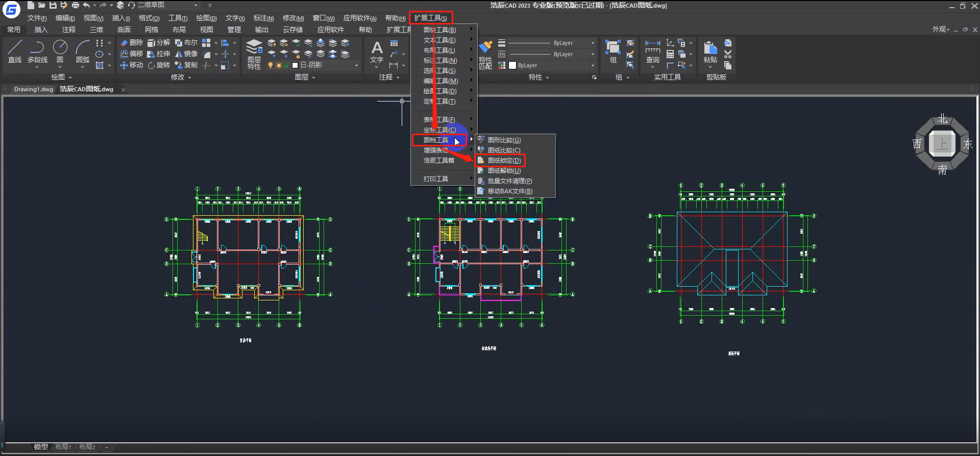Click the 上 top face of view cube
This screenshot has height=456, width=980.
pyautogui.click(x=942, y=144)
